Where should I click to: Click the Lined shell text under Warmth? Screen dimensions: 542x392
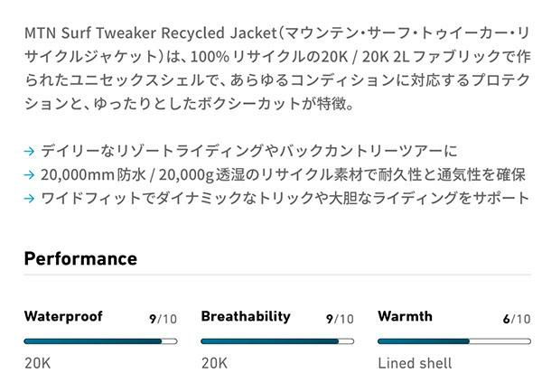[415, 364]
